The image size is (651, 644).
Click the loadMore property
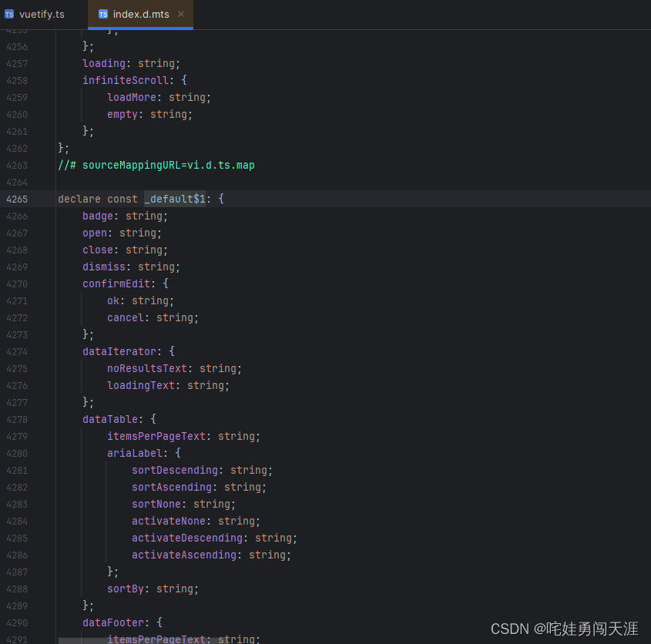(132, 97)
